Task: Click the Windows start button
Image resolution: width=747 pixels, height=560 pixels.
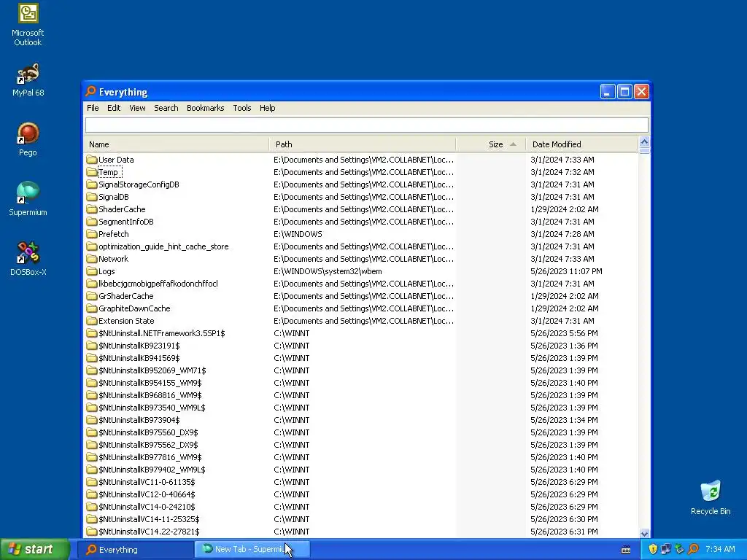Action: tap(35, 549)
